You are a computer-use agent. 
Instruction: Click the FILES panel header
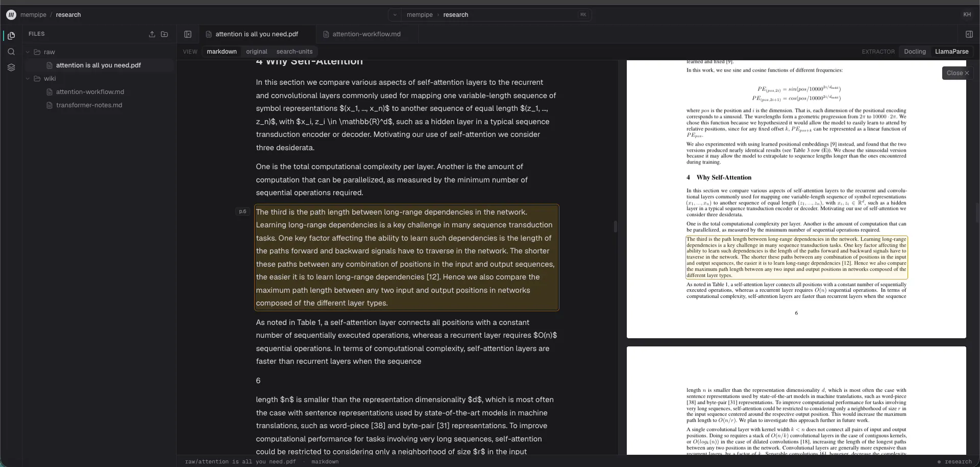point(37,34)
